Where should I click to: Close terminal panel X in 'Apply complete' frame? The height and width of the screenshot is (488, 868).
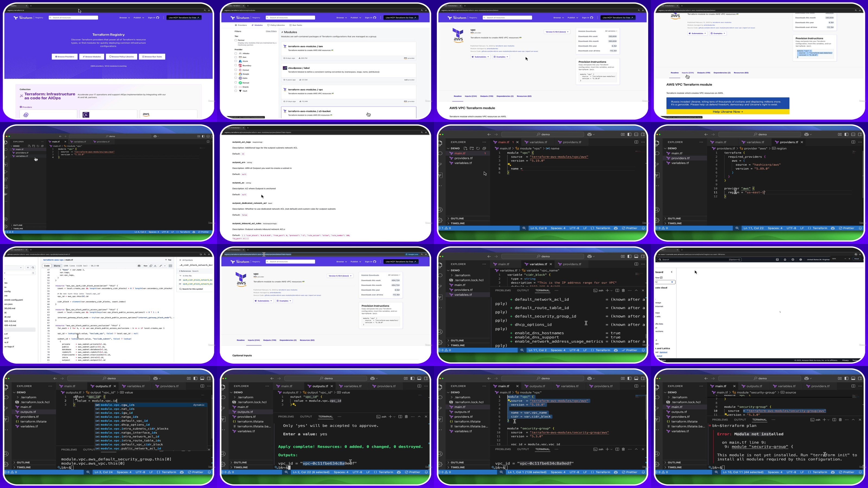(426, 416)
